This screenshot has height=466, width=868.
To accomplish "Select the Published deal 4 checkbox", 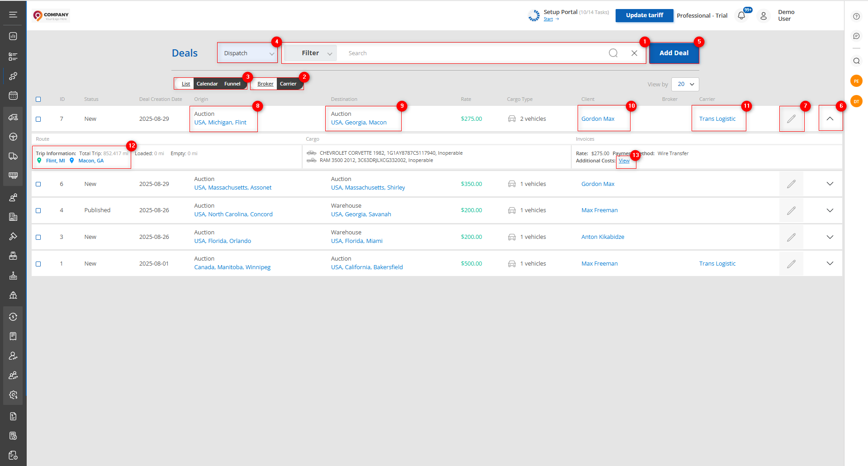I will 38,211.
